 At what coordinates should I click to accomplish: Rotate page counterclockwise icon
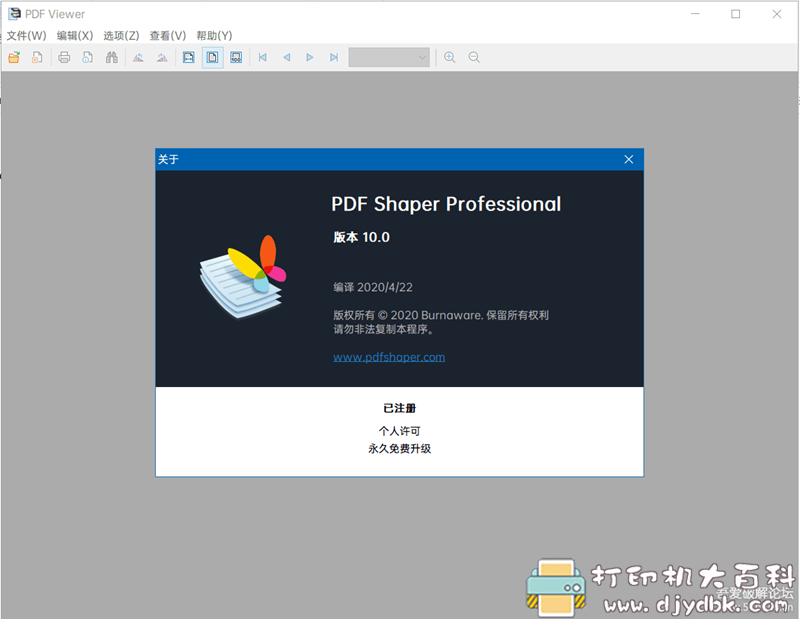pos(138,57)
